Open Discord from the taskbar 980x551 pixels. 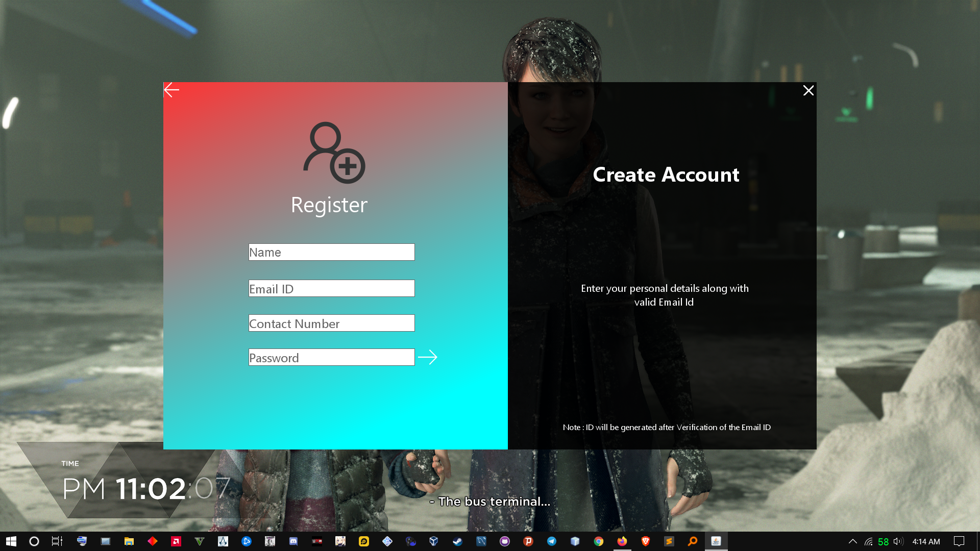click(x=293, y=541)
